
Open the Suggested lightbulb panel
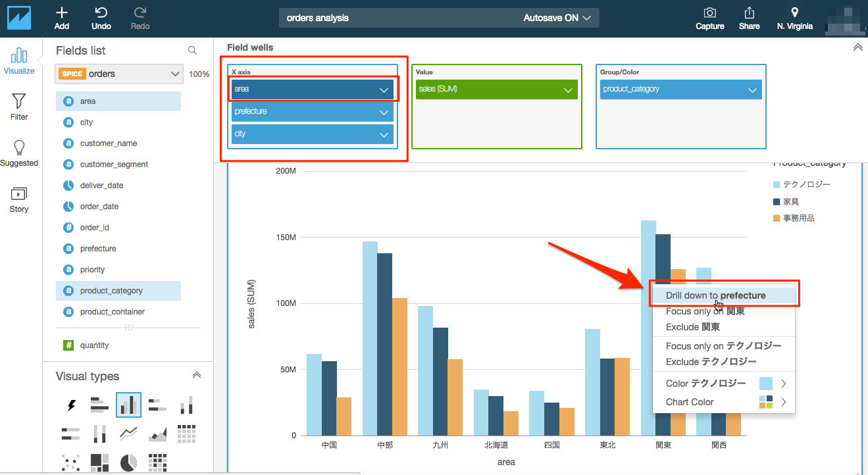(x=19, y=153)
